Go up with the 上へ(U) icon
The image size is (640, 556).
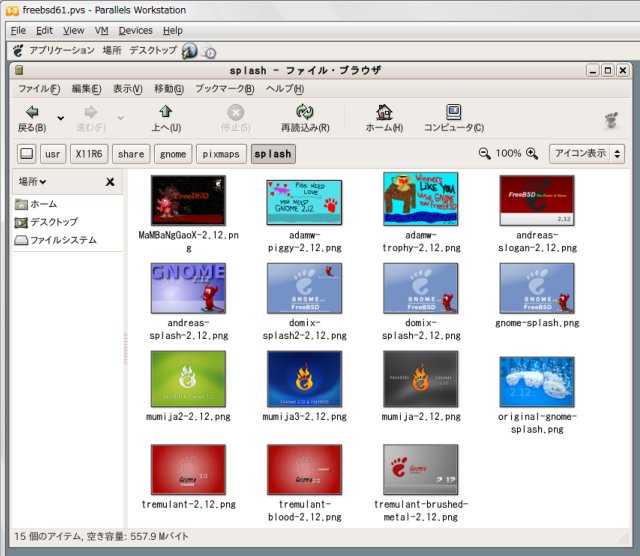(x=166, y=111)
